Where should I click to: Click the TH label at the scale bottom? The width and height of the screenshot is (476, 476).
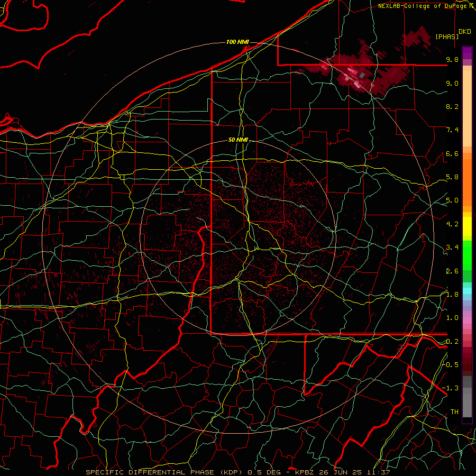454,411
